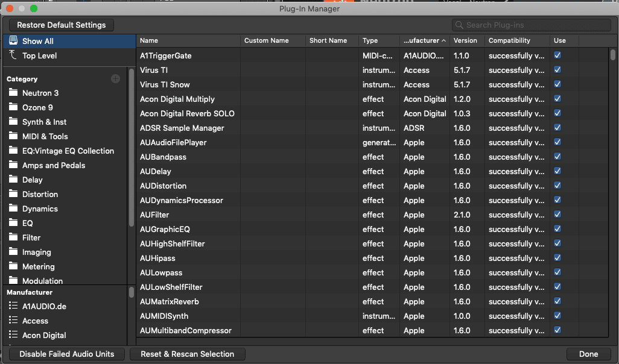
Task: Toggle Use checkbox for AUBandpass
Action: pos(557,157)
